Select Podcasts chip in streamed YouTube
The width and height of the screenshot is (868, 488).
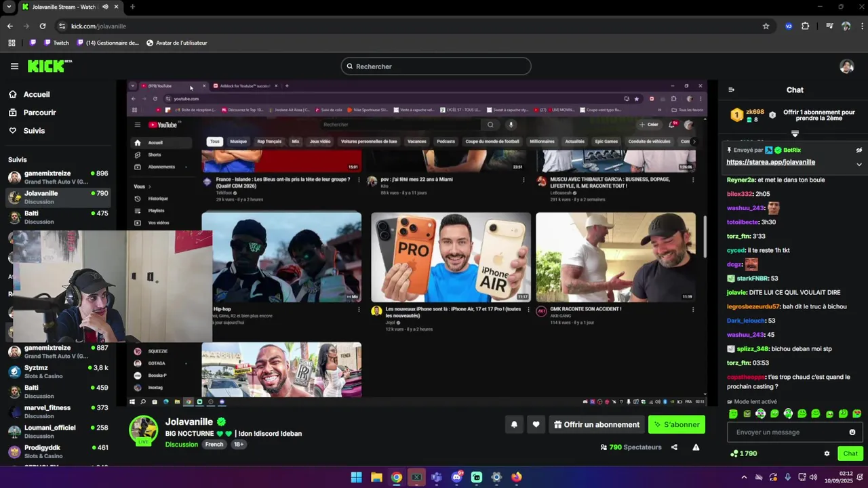click(446, 142)
